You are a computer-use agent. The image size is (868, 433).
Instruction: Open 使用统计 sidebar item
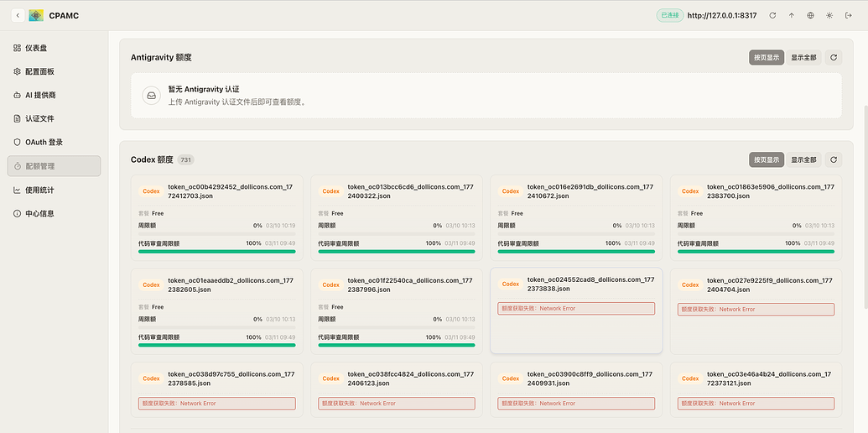(x=54, y=190)
